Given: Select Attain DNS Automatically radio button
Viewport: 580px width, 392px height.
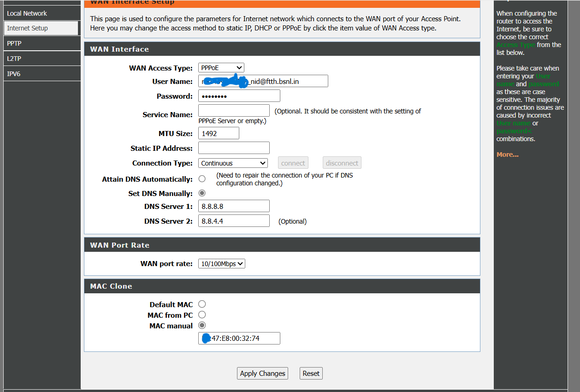Looking at the screenshot, I should coord(202,179).
